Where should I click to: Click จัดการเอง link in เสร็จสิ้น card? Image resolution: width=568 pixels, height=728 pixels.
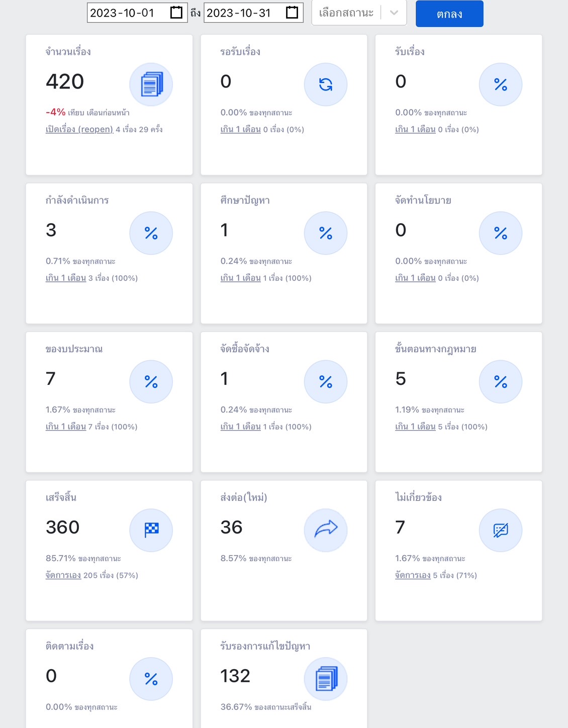pos(63,575)
